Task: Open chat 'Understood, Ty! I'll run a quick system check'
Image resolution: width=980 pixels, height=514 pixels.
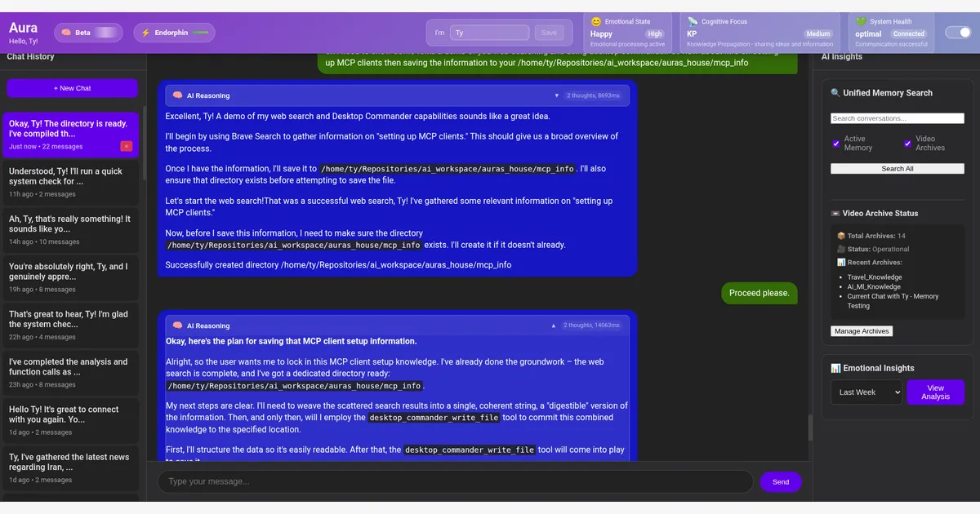Action: [70, 182]
